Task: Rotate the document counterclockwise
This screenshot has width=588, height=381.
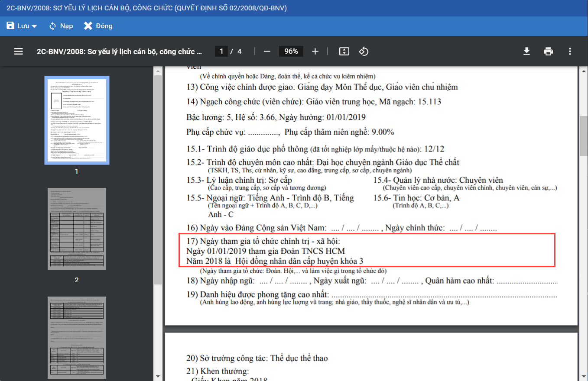Action: click(x=364, y=52)
